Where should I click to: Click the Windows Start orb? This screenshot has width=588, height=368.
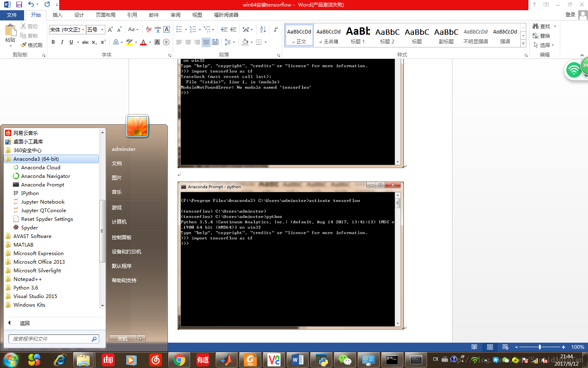pyautogui.click(x=11, y=360)
